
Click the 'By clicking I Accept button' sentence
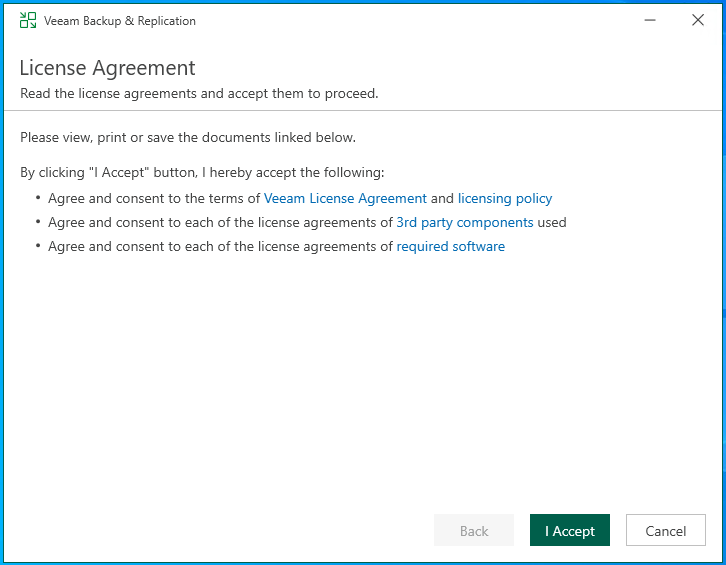tap(202, 172)
